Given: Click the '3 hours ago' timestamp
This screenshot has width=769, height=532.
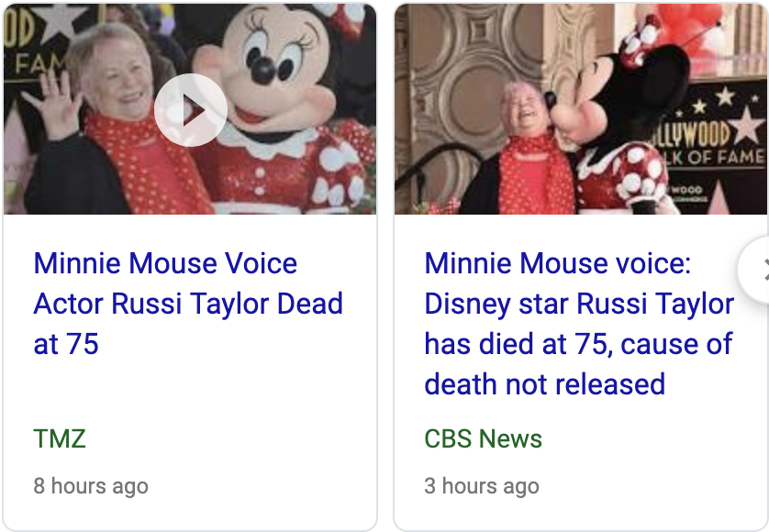Looking at the screenshot, I should pyautogui.click(x=482, y=486).
